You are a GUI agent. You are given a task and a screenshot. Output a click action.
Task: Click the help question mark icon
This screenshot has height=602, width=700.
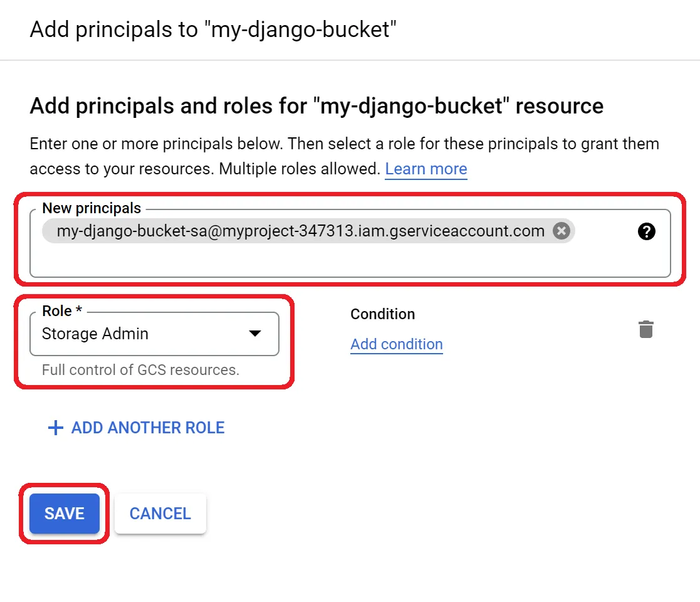(x=646, y=232)
